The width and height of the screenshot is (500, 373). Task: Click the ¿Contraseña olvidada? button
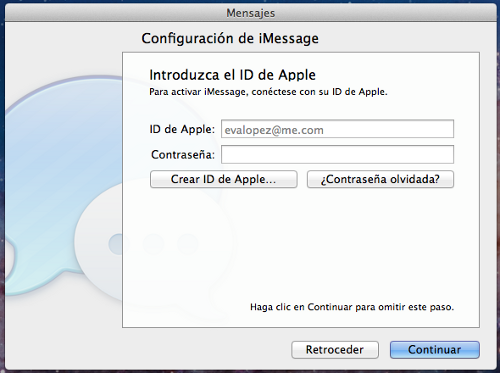[x=380, y=179]
